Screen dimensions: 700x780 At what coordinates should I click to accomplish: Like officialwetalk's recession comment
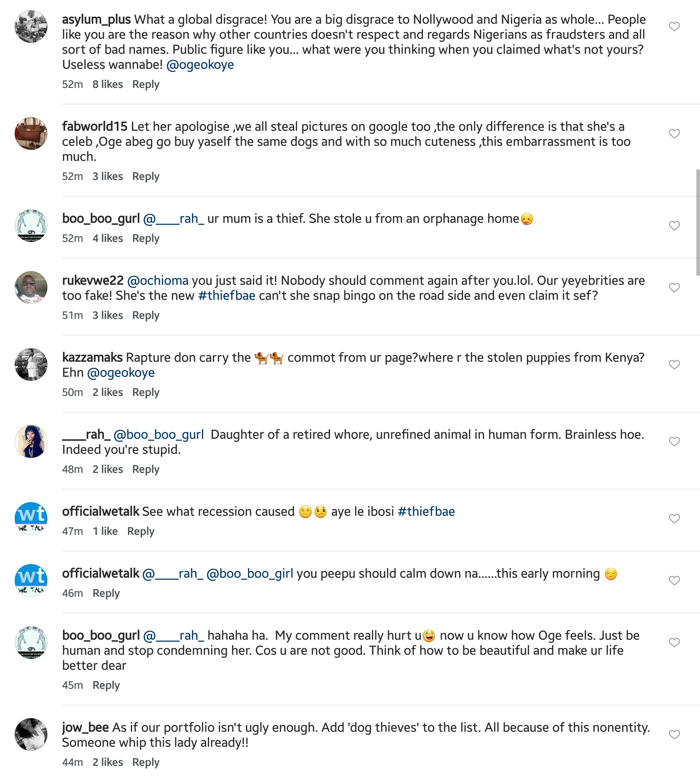pyautogui.click(x=674, y=518)
